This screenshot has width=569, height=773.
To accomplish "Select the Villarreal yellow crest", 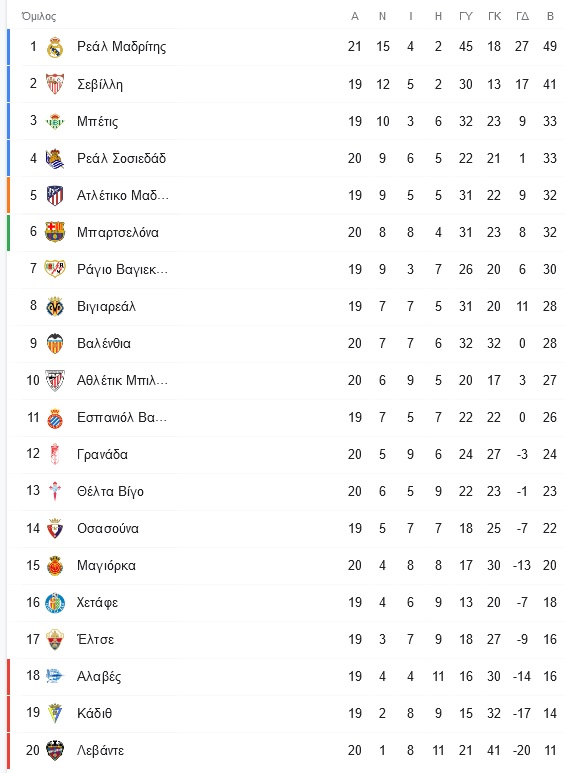I will coord(55,306).
